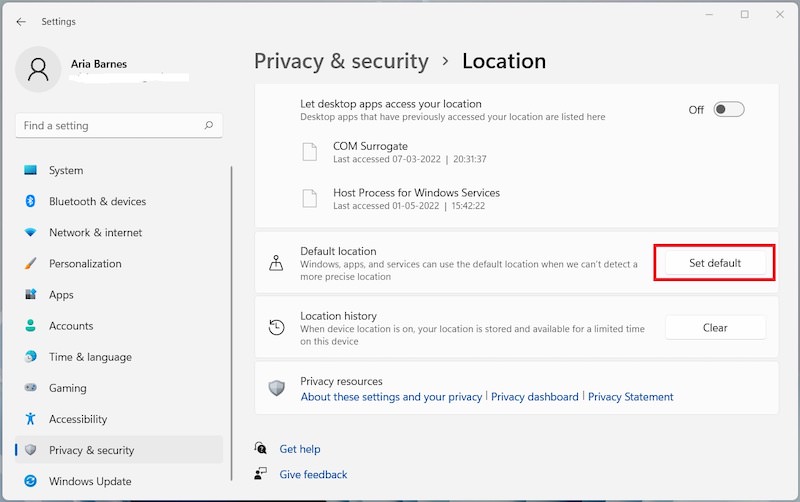800x502 pixels.
Task: Click the Set default button
Action: (715, 263)
